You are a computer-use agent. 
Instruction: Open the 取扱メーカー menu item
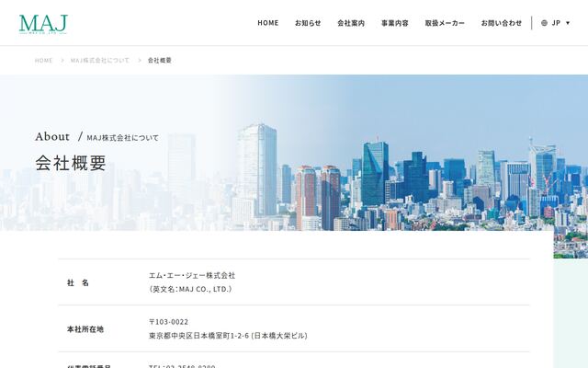click(445, 23)
